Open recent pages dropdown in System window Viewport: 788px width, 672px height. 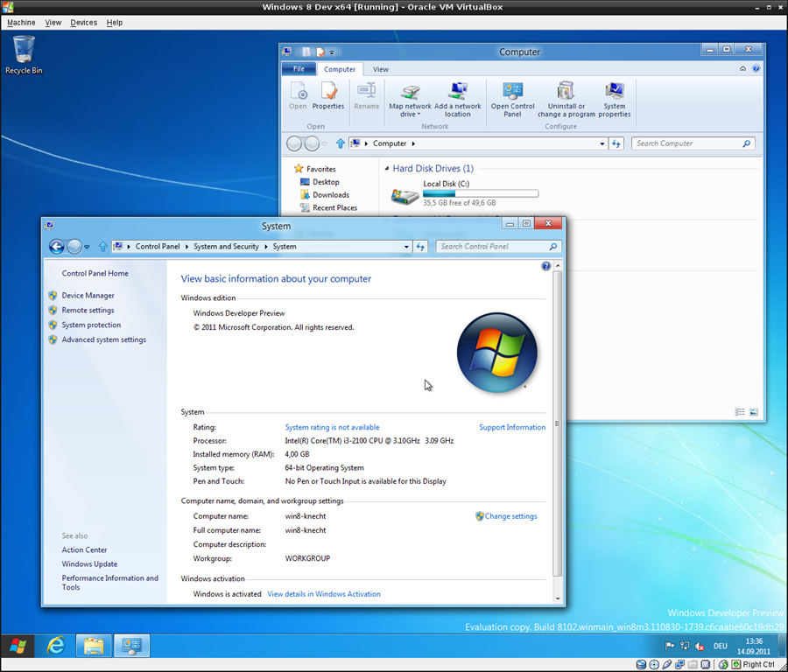pyautogui.click(x=87, y=247)
